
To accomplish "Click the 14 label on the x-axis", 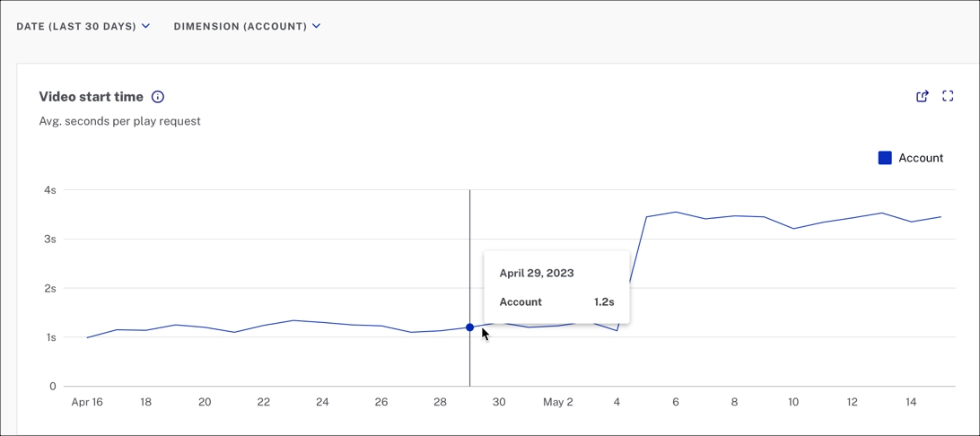I will pos(911,402).
